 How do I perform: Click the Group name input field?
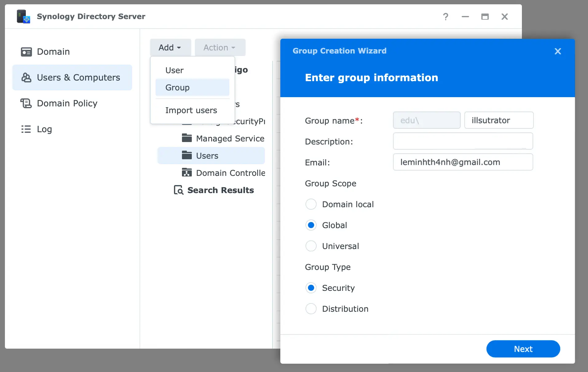click(499, 120)
